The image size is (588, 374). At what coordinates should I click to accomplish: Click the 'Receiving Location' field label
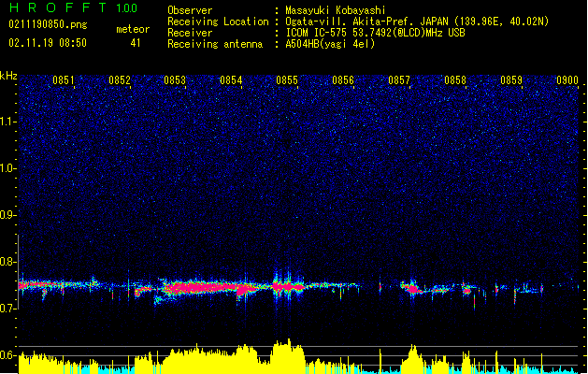click(218, 22)
